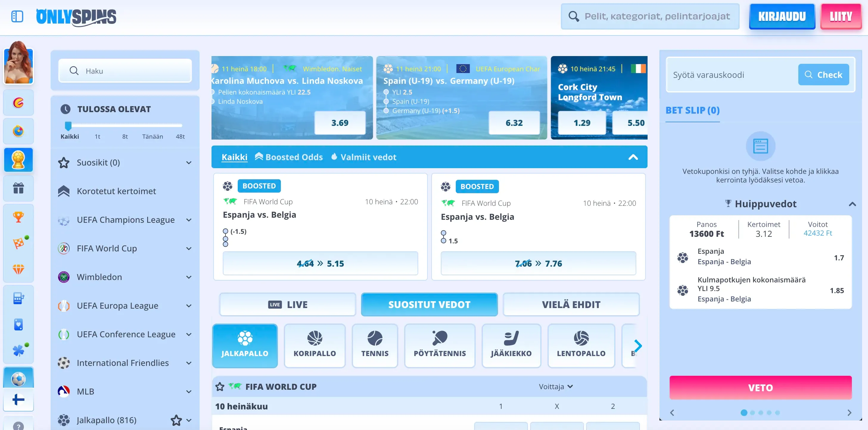Open the orange C-logo section in left rail
The height and width of the screenshot is (430, 868).
(18, 103)
